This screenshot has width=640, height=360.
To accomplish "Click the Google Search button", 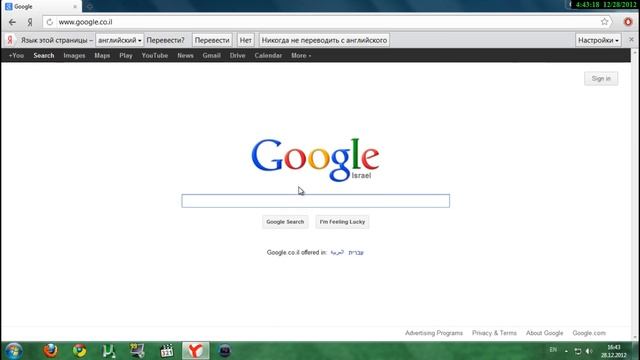I will [x=285, y=222].
